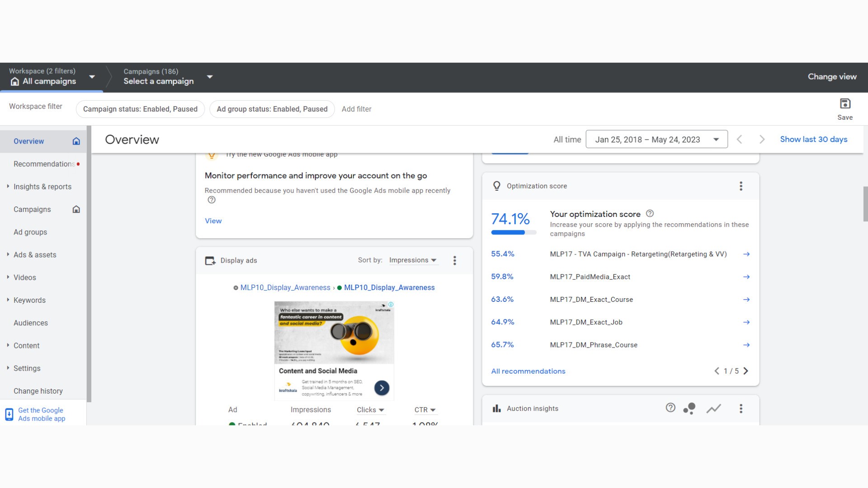Viewport: 868px width, 488px height.
Task: Click the home icon beside Campaigns
Action: click(76, 209)
